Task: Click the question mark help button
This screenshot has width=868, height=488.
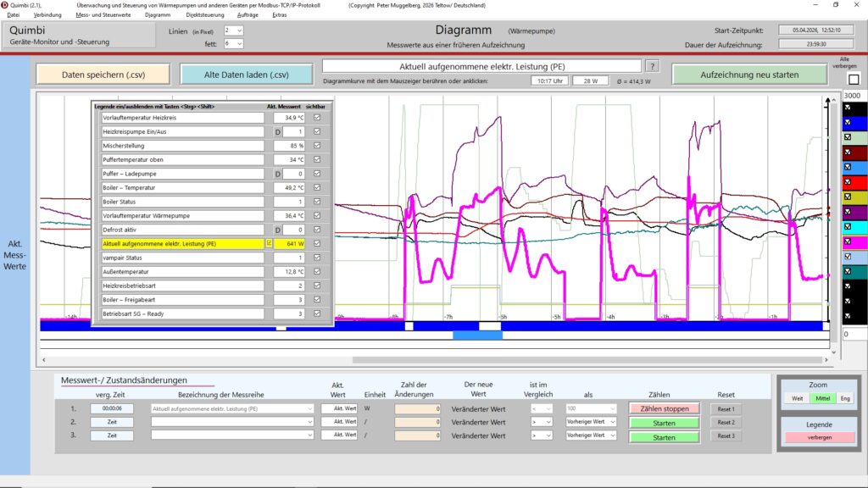Action: coord(652,66)
